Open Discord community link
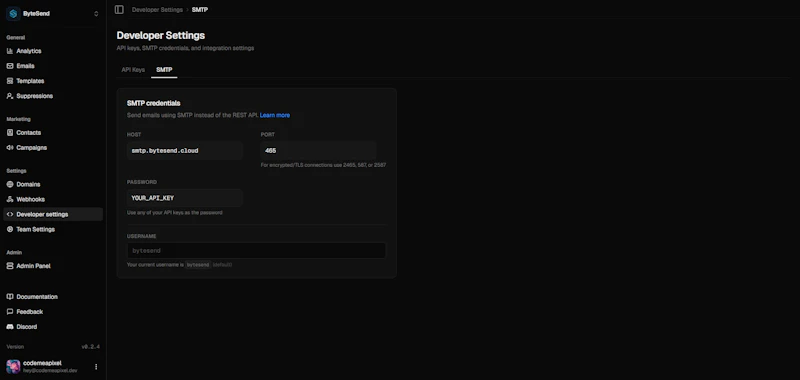 53,327
